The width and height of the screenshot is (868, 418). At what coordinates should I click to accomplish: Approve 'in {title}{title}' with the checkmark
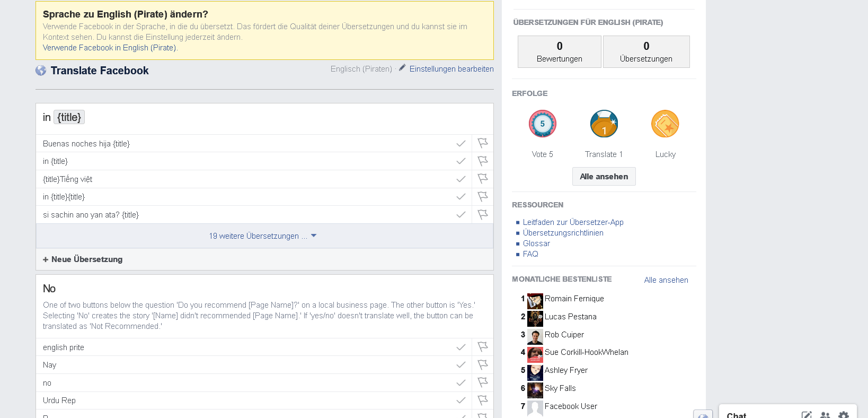(x=461, y=197)
